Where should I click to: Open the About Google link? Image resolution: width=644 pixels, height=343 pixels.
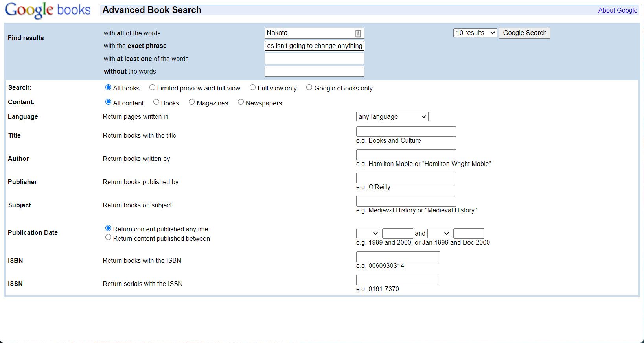tap(618, 10)
